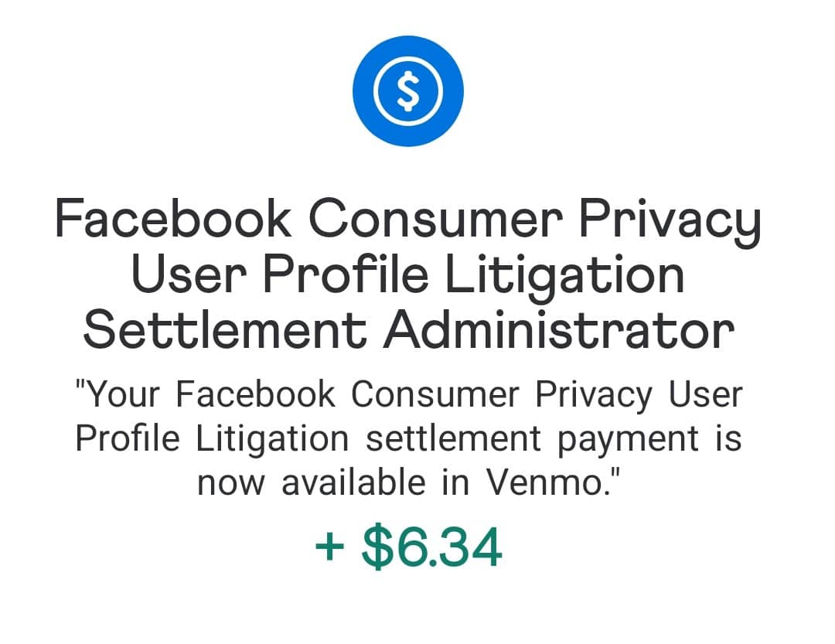835x644 pixels.
Task: Click the green plus sign before amount
Action: (x=329, y=547)
